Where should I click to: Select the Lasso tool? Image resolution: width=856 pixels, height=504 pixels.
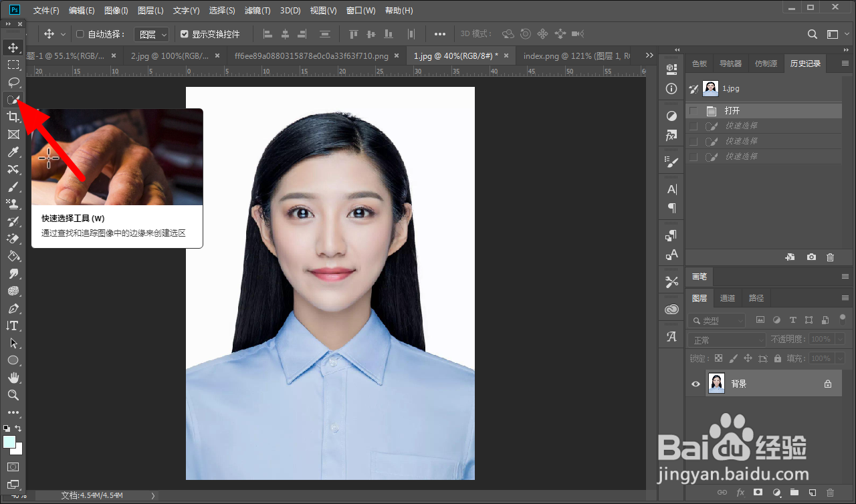(13, 82)
